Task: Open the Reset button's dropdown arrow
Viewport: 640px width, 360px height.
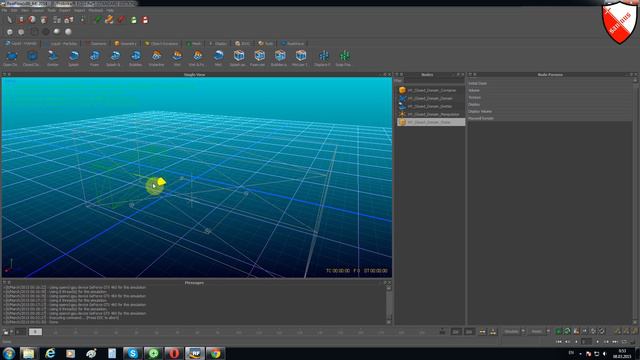Action: (548, 331)
